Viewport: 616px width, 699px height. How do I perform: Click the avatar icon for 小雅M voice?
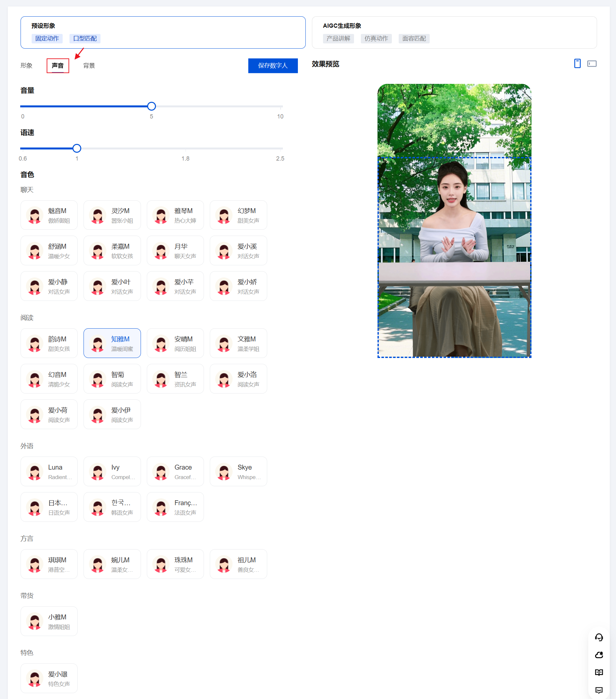[x=35, y=621]
